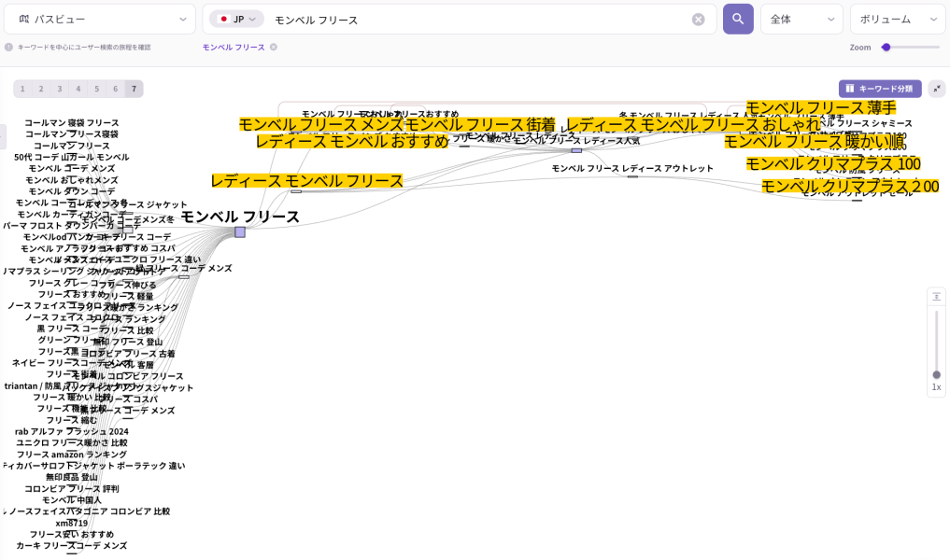Select depth level 4 tab
Screen dimensions: 950x560
pyautogui.click(x=78, y=89)
